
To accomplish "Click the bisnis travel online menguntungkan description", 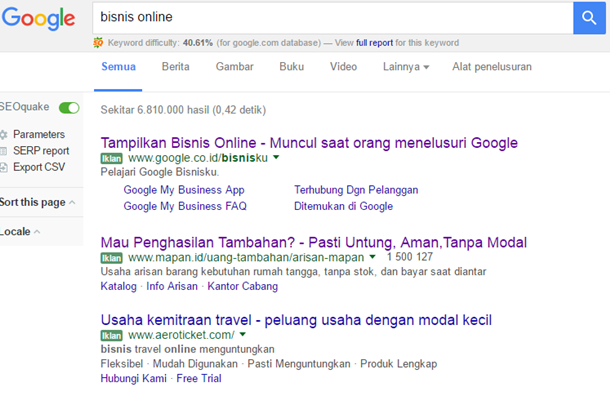I will click(x=188, y=349).
